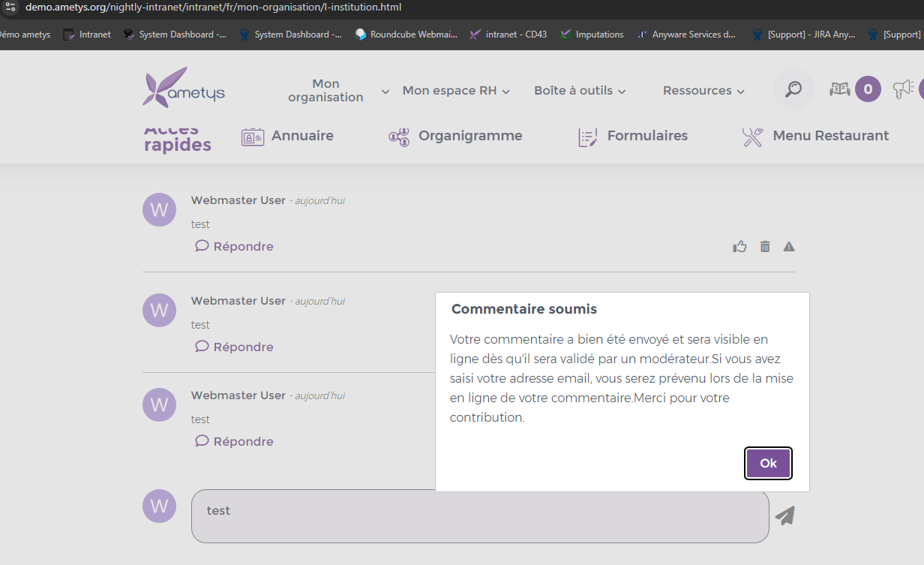The image size is (924, 565).
Task: Click the newspaper notifications icon
Action: click(x=839, y=89)
